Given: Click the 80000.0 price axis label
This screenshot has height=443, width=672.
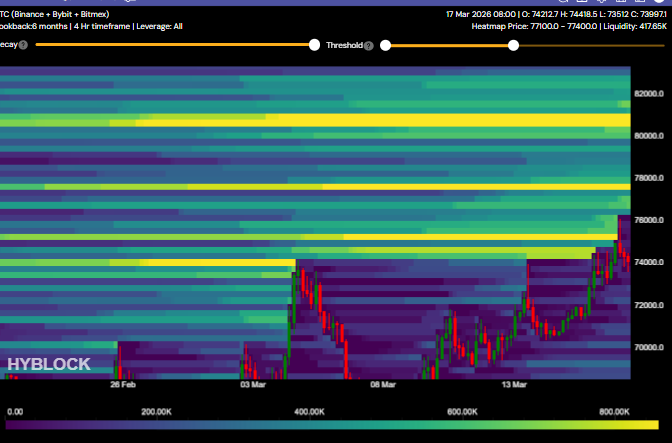Looking at the screenshot, I should point(649,136).
